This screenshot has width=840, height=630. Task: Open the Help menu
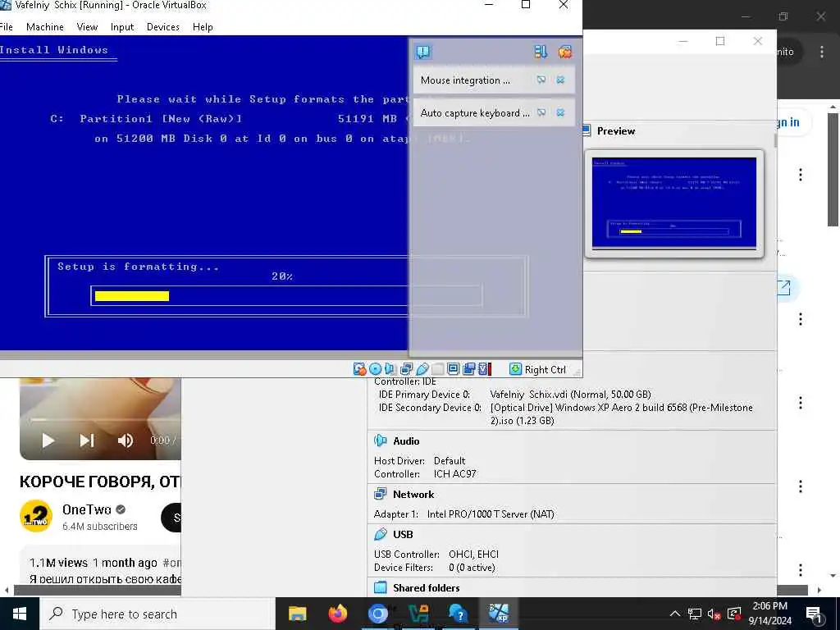pos(203,27)
